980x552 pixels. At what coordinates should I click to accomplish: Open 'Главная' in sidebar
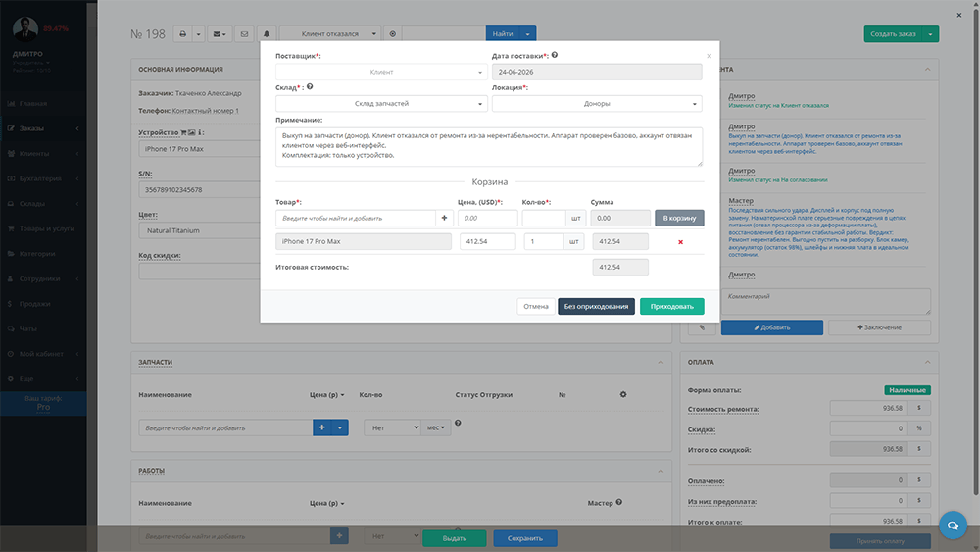click(x=32, y=104)
